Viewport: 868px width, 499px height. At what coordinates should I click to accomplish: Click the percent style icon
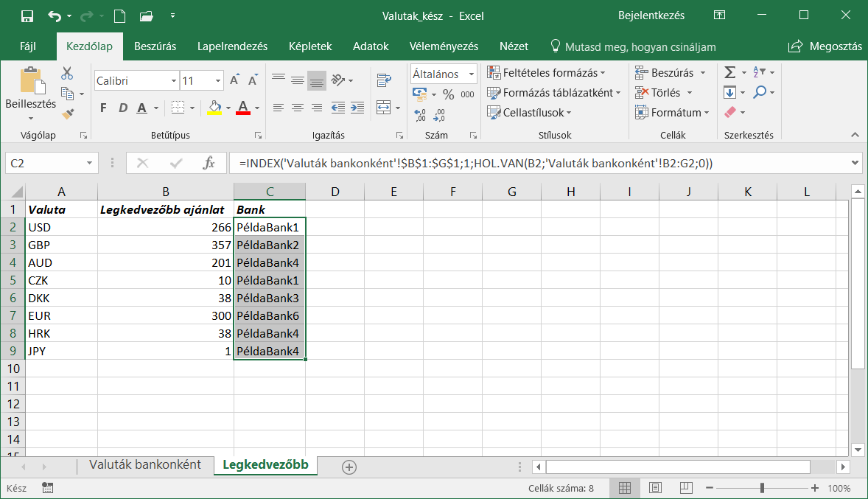click(x=448, y=94)
